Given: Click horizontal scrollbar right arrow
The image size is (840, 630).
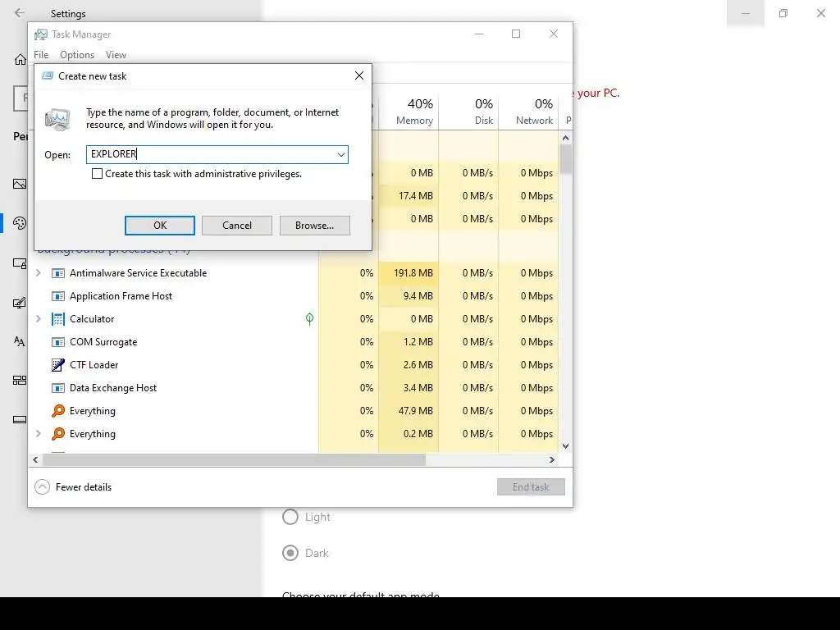Looking at the screenshot, I should pos(552,459).
